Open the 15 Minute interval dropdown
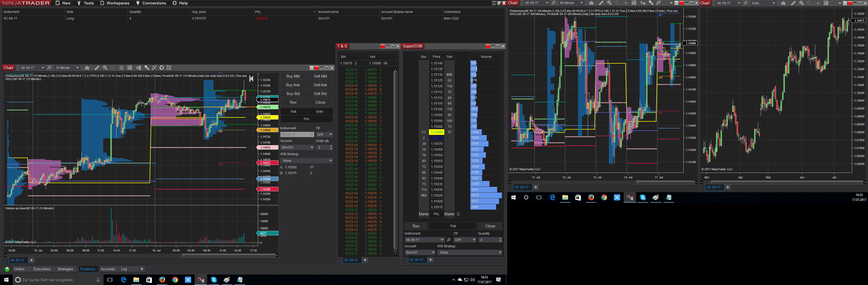Screen dimensions: 868x285 point(67,68)
